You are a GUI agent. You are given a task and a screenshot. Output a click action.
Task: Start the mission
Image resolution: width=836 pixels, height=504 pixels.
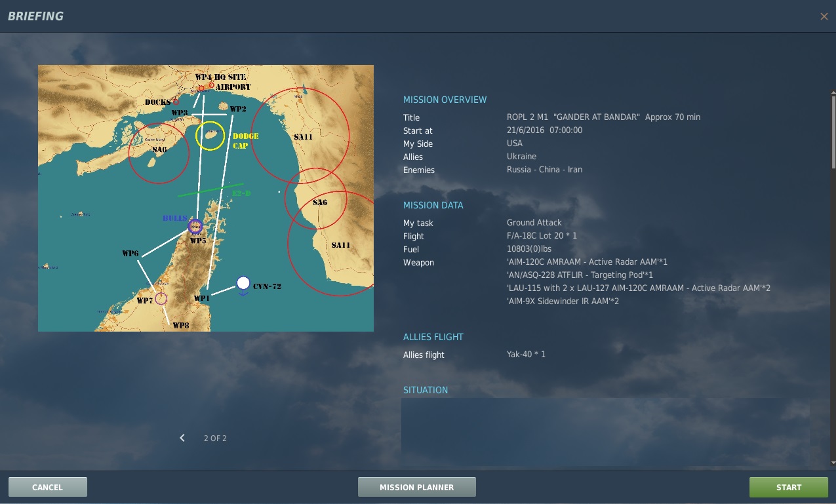pyautogui.click(x=789, y=487)
